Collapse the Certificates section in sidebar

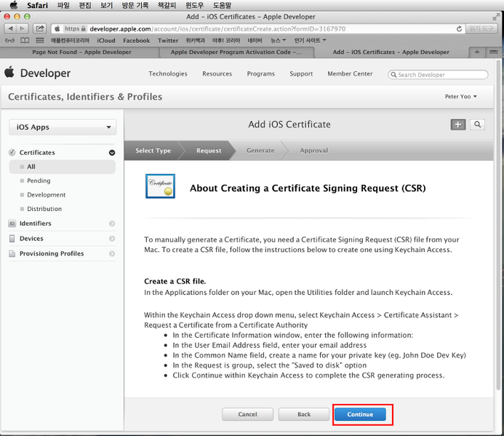pyautogui.click(x=112, y=153)
